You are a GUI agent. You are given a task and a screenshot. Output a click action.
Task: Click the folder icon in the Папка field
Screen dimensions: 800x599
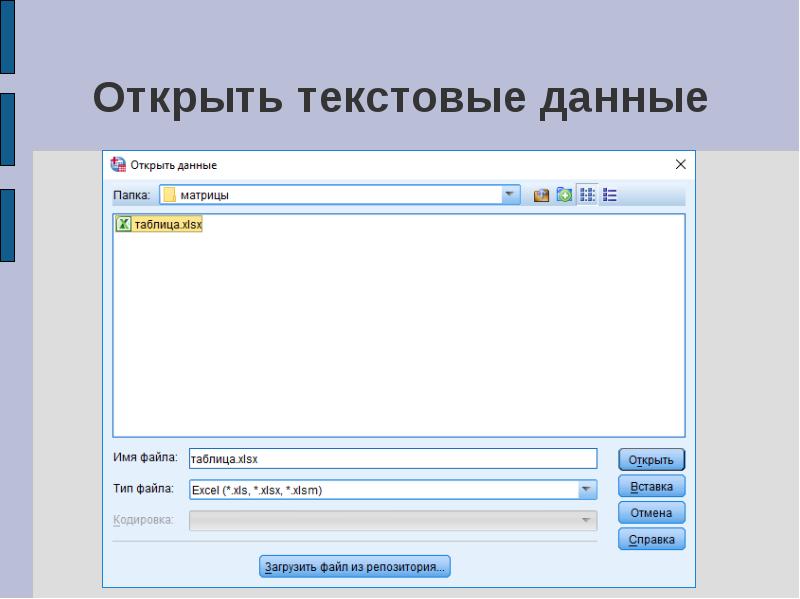click(x=169, y=196)
